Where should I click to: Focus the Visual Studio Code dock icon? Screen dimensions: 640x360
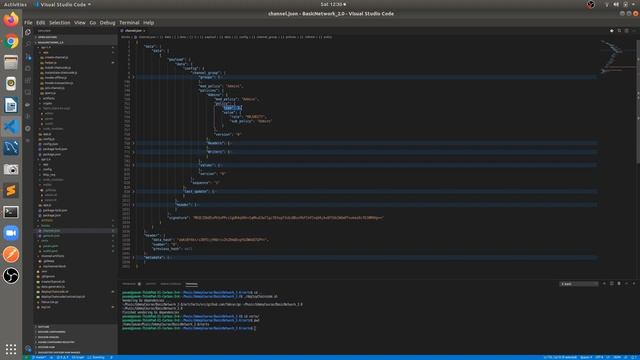[11, 126]
